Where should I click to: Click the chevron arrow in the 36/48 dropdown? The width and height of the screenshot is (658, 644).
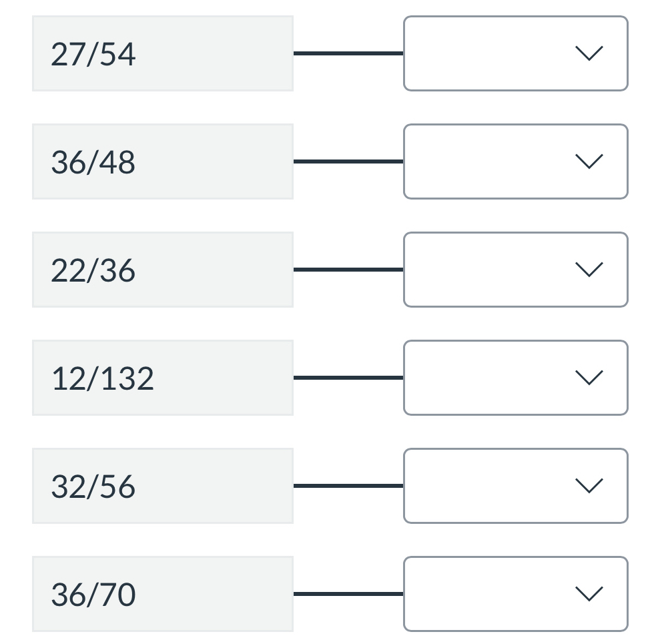pos(589,162)
